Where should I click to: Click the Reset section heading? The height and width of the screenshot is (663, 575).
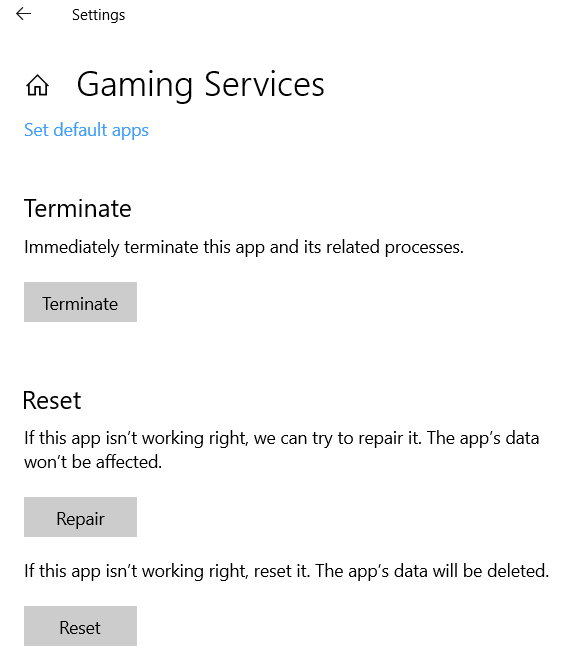click(x=52, y=400)
